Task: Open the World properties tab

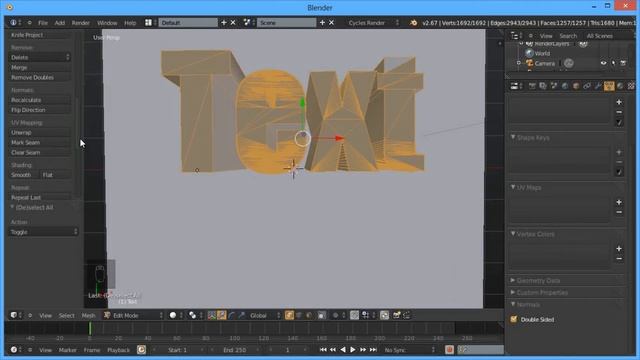Action: click(x=565, y=86)
